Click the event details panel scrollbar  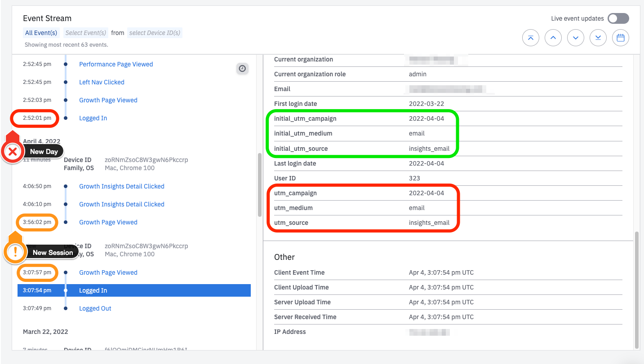point(637,289)
